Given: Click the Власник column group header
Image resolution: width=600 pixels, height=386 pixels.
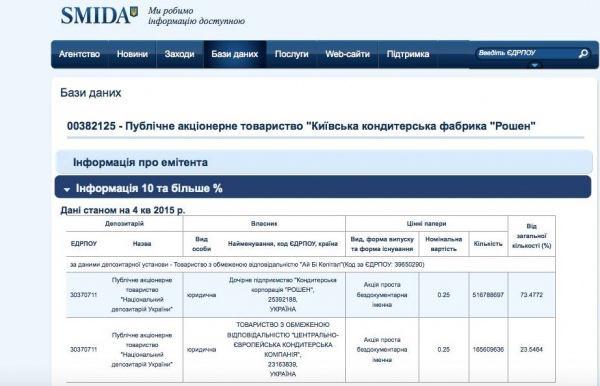Looking at the screenshot, I should 264,224.
